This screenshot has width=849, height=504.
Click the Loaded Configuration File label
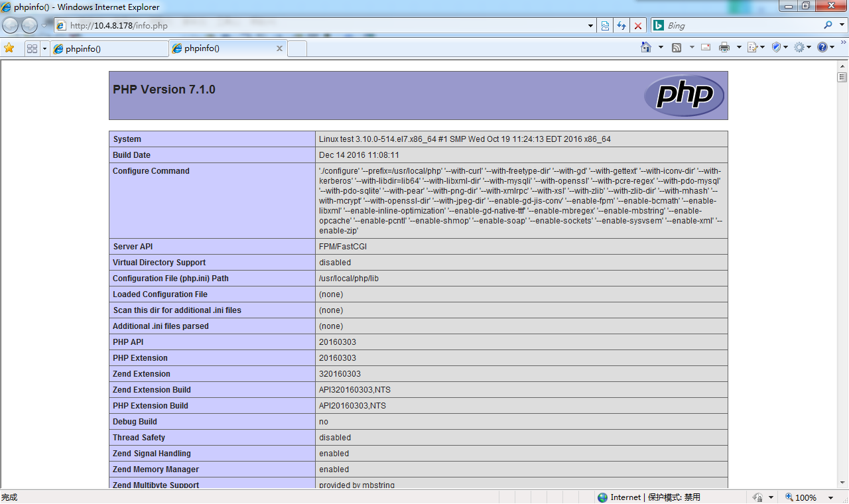coord(160,294)
